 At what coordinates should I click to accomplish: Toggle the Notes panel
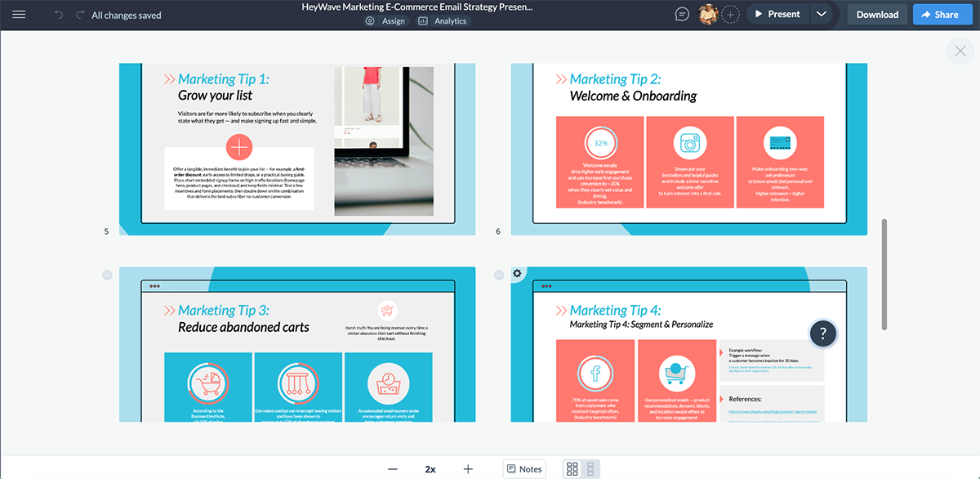tap(523, 468)
